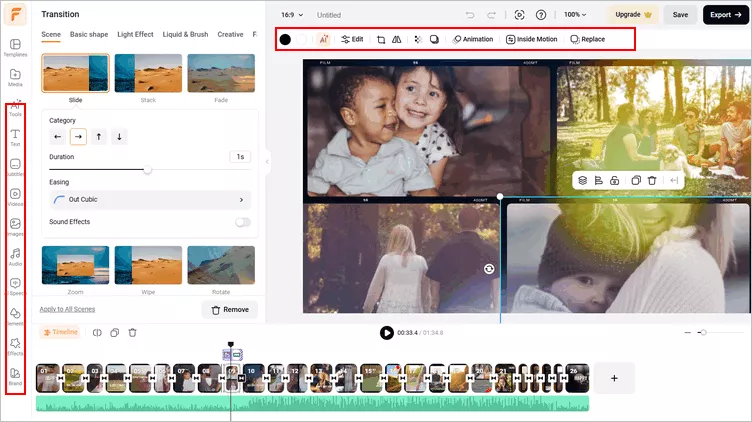Click the split scene icon above timeline
This screenshot has width=752, height=422.
pos(97,332)
